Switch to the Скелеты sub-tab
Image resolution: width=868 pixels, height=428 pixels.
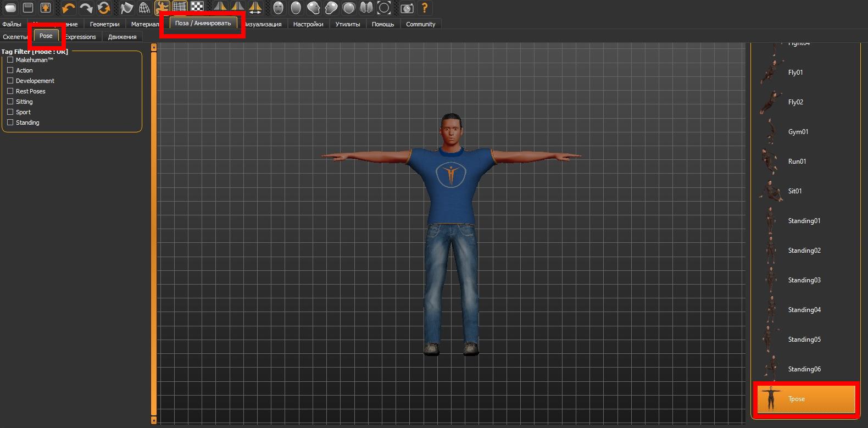click(x=15, y=37)
